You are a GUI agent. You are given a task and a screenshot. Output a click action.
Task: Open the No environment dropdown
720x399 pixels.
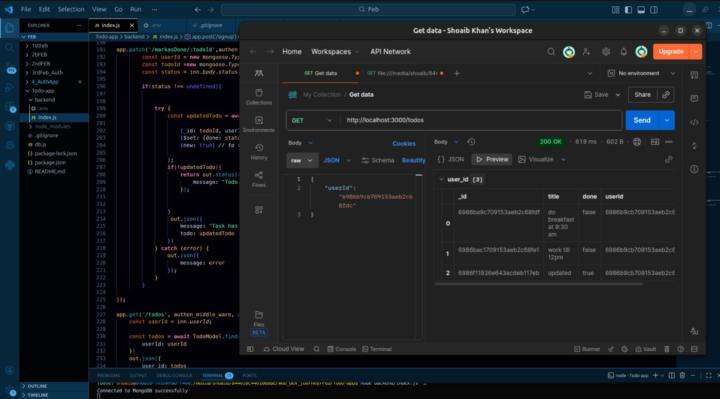[x=641, y=73]
